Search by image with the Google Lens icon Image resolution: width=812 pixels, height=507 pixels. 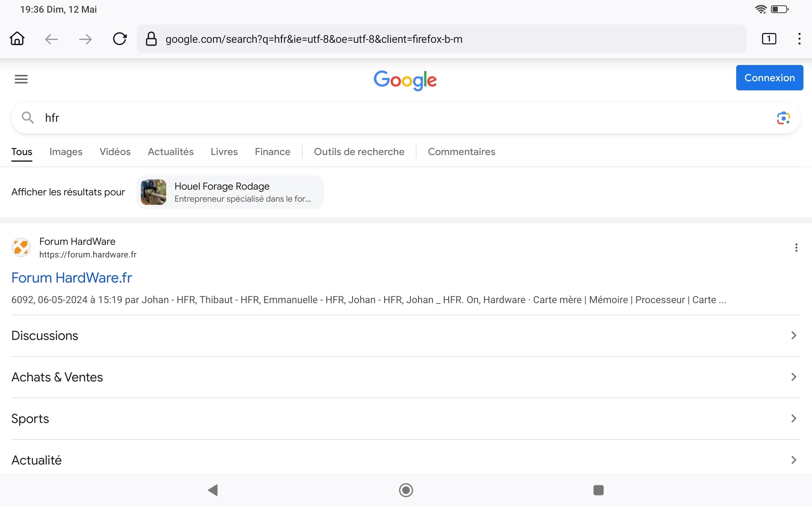783,118
